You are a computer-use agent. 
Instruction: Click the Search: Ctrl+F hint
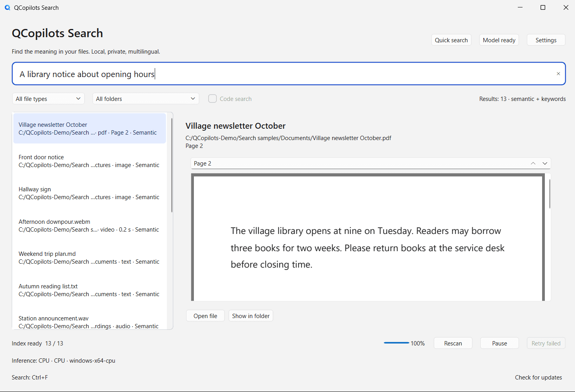[x=30, y=377]
